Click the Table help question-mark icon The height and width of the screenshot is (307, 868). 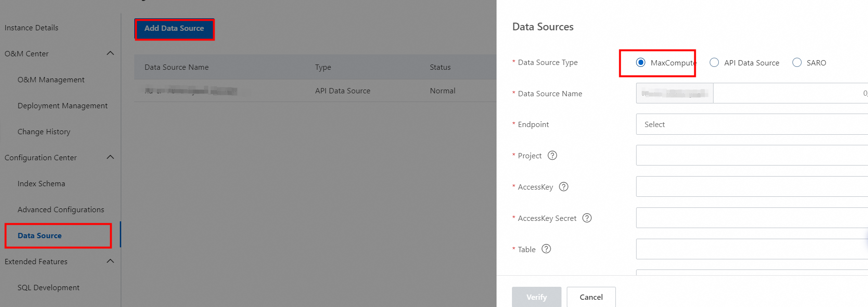546,249
